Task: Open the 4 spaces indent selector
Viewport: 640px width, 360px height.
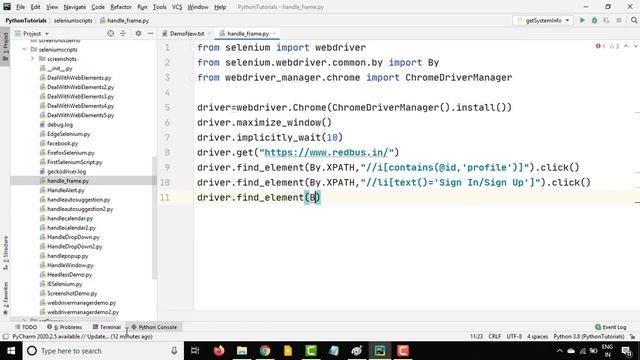Action: point(537,337)
